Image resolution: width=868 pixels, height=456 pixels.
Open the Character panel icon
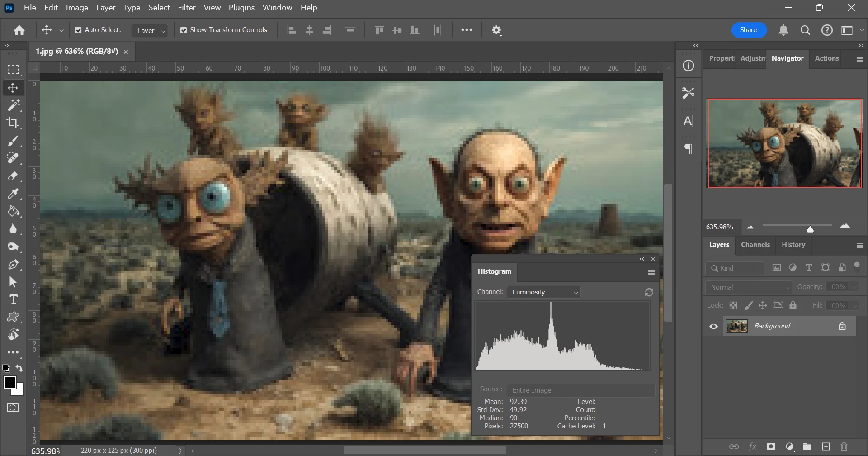coord(688,121)
